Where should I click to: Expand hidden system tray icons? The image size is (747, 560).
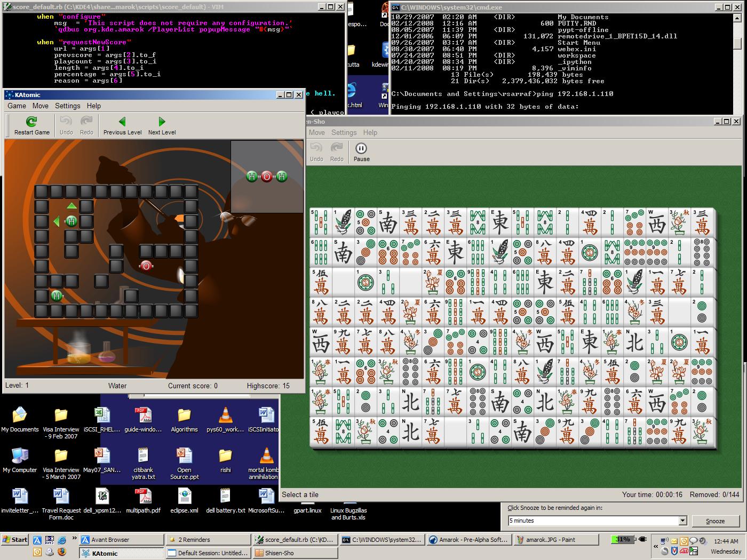click(655, 547)
